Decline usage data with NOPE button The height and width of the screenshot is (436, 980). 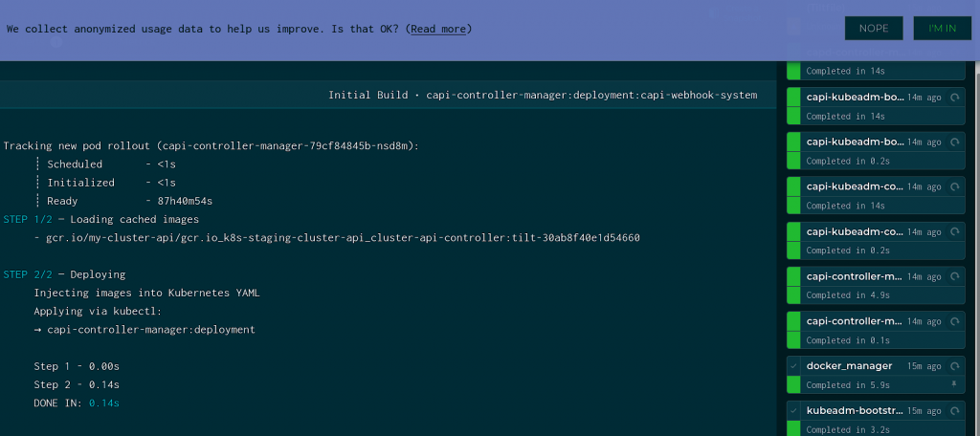click(x=873, y=29)
